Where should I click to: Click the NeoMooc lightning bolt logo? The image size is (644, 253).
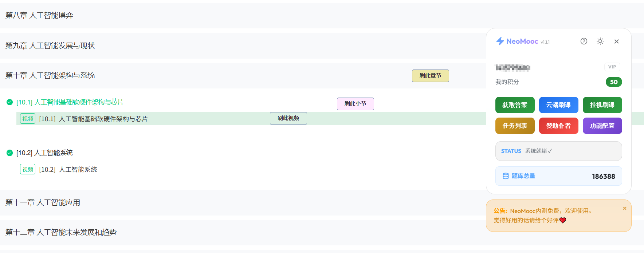(x=500, y=41)
